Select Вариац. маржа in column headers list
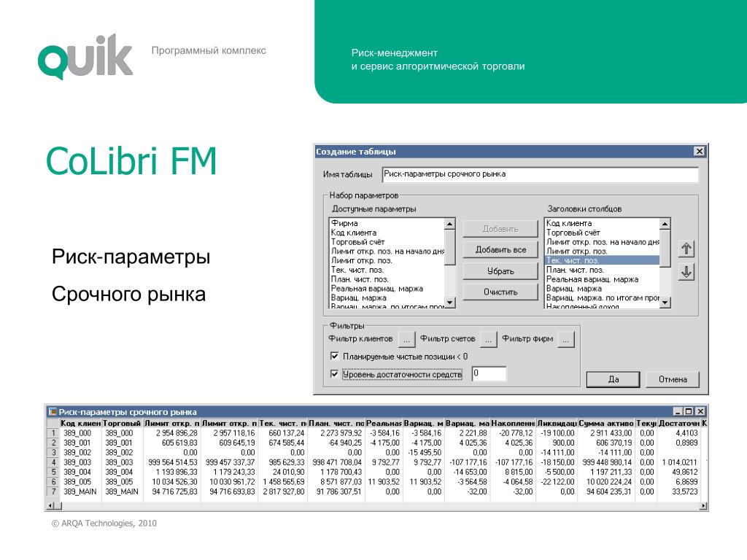Screen dimensions: 747x560 [x=602, y=289]
